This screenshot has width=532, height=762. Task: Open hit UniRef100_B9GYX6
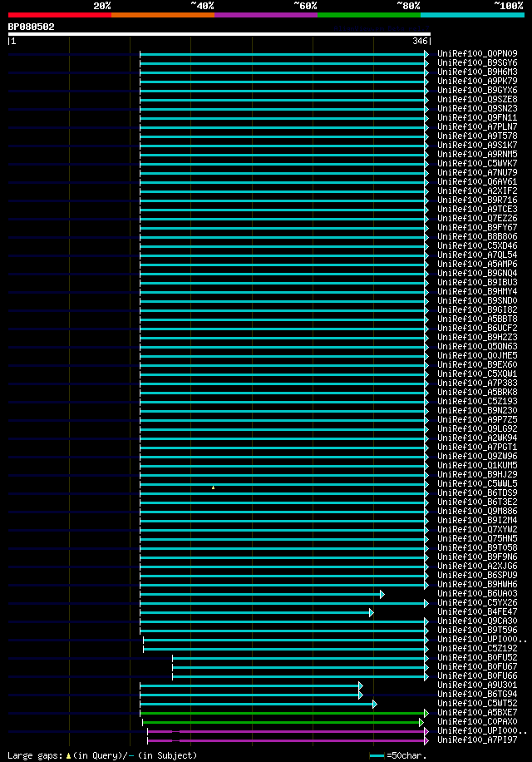pos(477,91)
